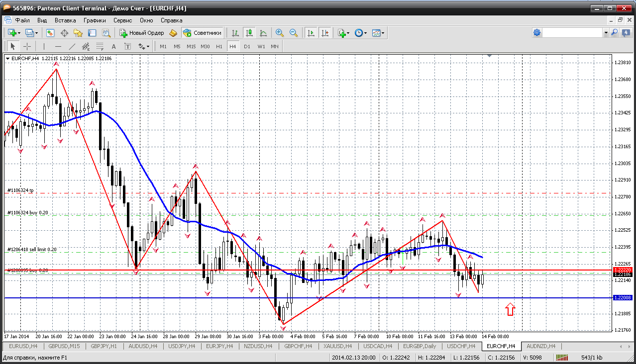Select D1 timeframe
Viewport: 636px width, 364px height.
[x=247, y=46]
